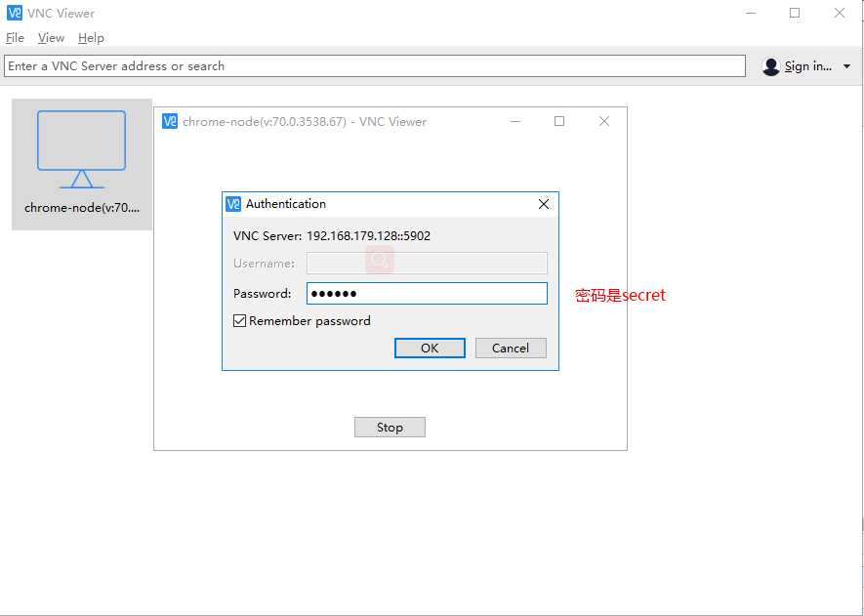The height and width of the screenshot is (616, 864).
Task: Focus the Password input field
Action: pos(427,294)
